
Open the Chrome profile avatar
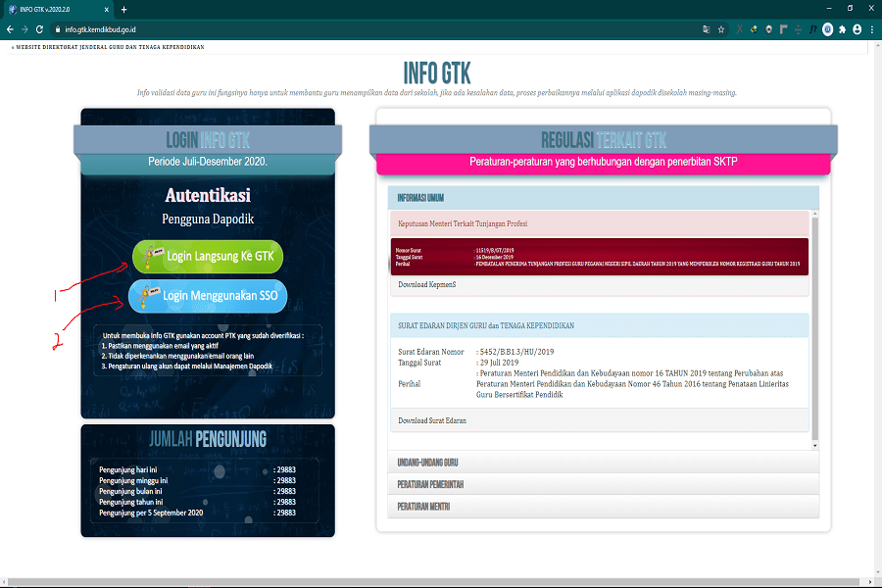coord(857,29)
